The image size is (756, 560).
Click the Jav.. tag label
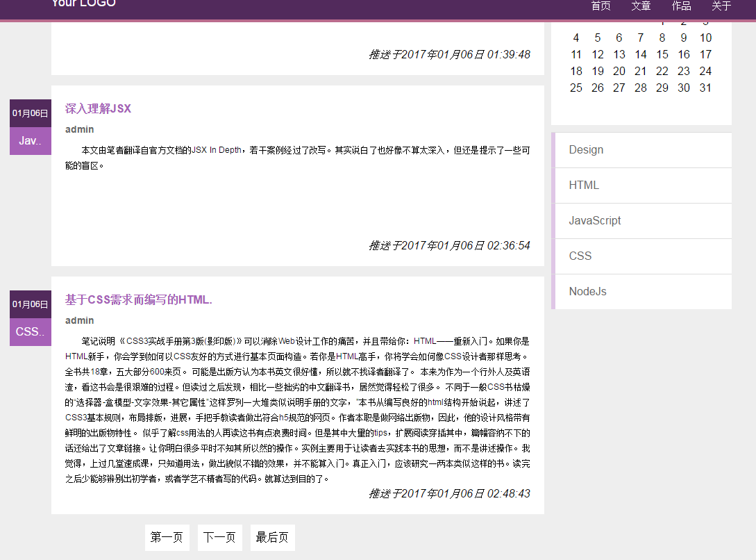tap(30, 140)
